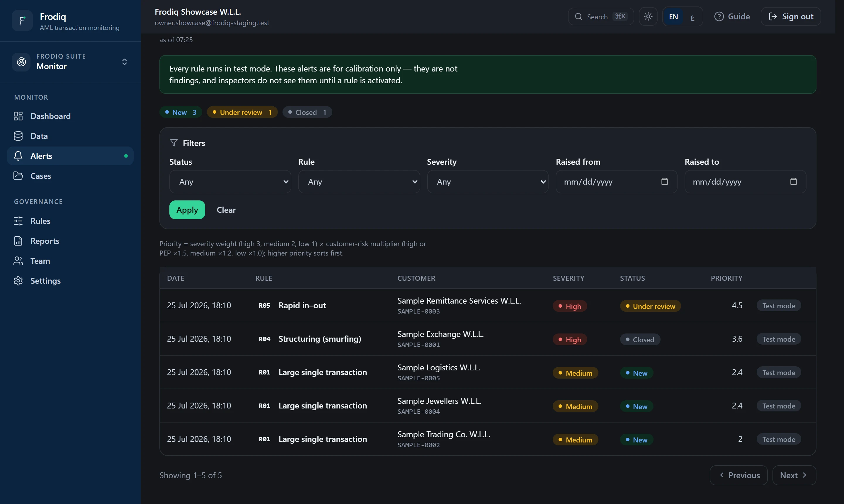
Task: Click Test mode tag for priority 4.5
Action: pos(778,306)
